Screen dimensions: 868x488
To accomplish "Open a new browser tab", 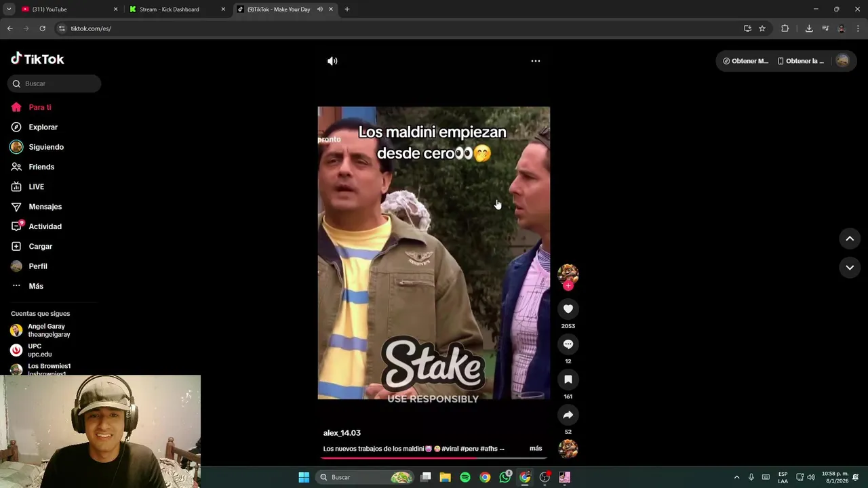I will point(347,9).
